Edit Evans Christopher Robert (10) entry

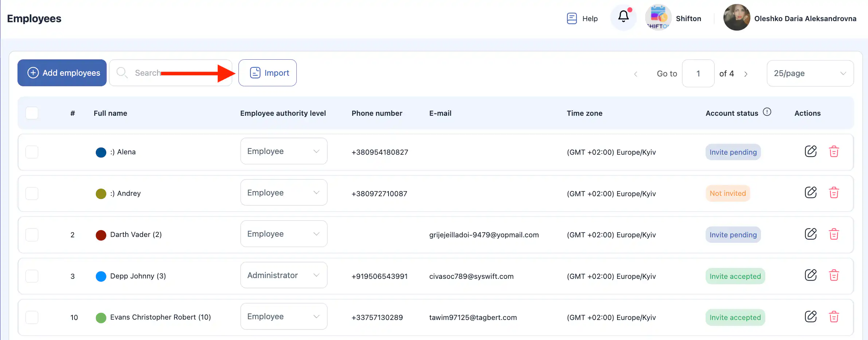[810, 317]
